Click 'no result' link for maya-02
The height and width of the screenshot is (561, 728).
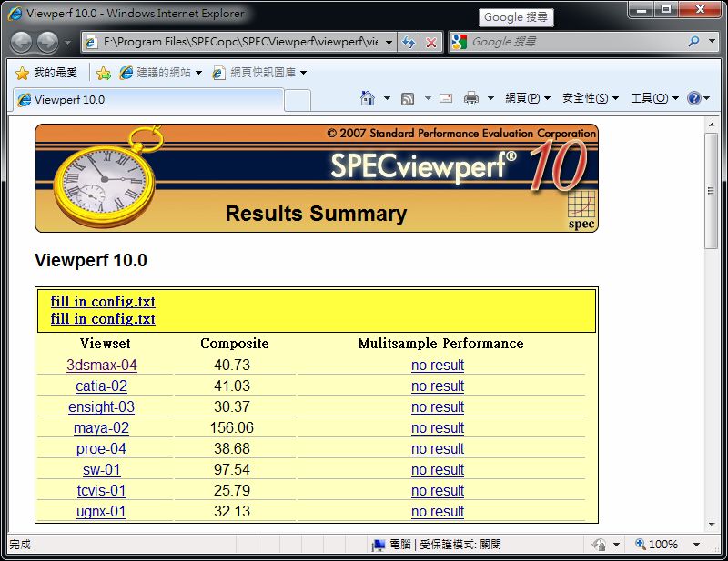coord(438,428)
